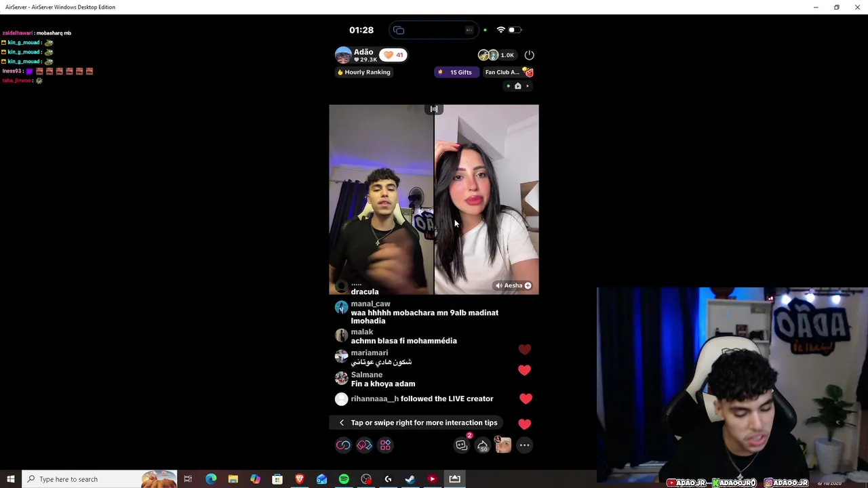Tap the share arrow icon
868x488 pixels.
[x=482, y=445]
